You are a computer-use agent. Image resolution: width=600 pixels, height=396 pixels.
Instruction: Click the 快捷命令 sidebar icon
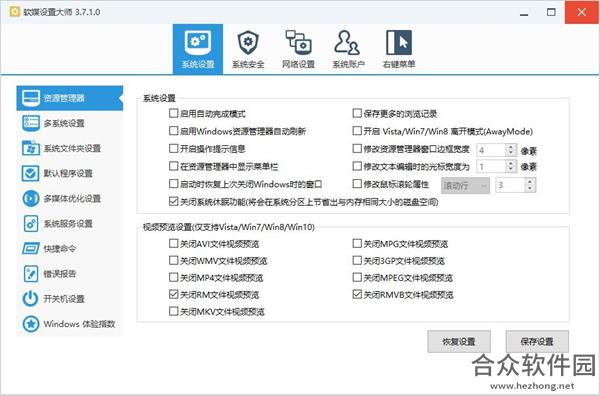pyautogui.click(x=31, y=249)
